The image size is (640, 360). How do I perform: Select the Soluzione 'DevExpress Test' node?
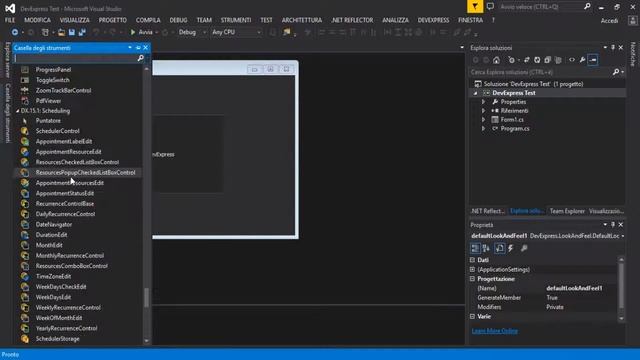pyautogui.click(x=533, y=84)
